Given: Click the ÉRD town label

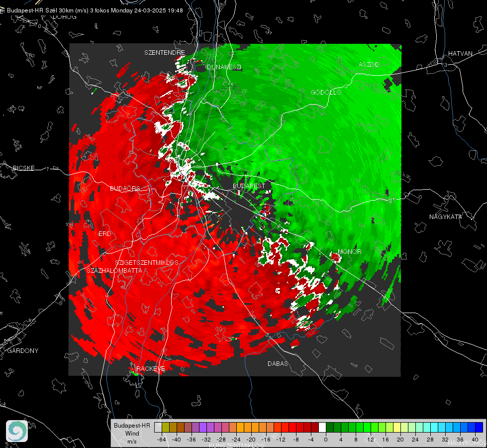Looking at the screenshot, I should [104, 234].
